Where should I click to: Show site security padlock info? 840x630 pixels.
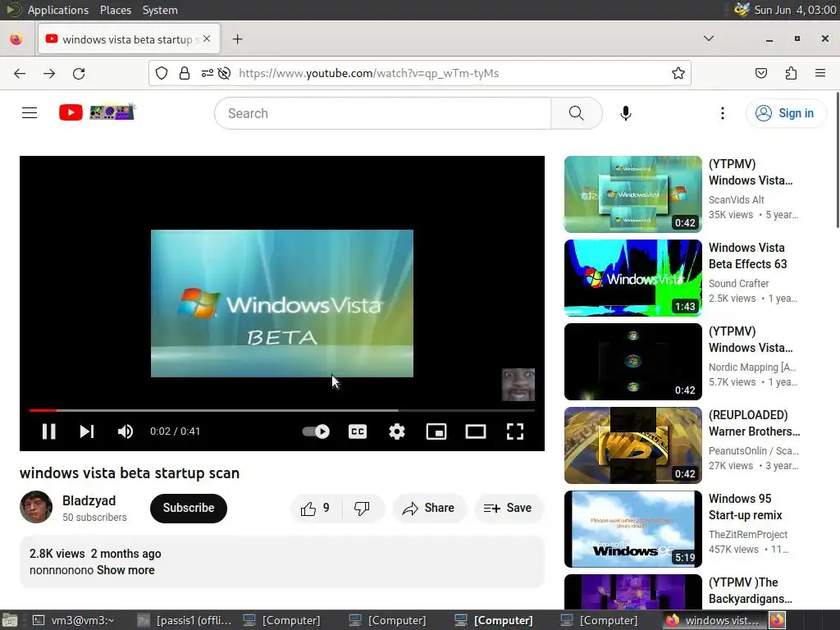185,73
